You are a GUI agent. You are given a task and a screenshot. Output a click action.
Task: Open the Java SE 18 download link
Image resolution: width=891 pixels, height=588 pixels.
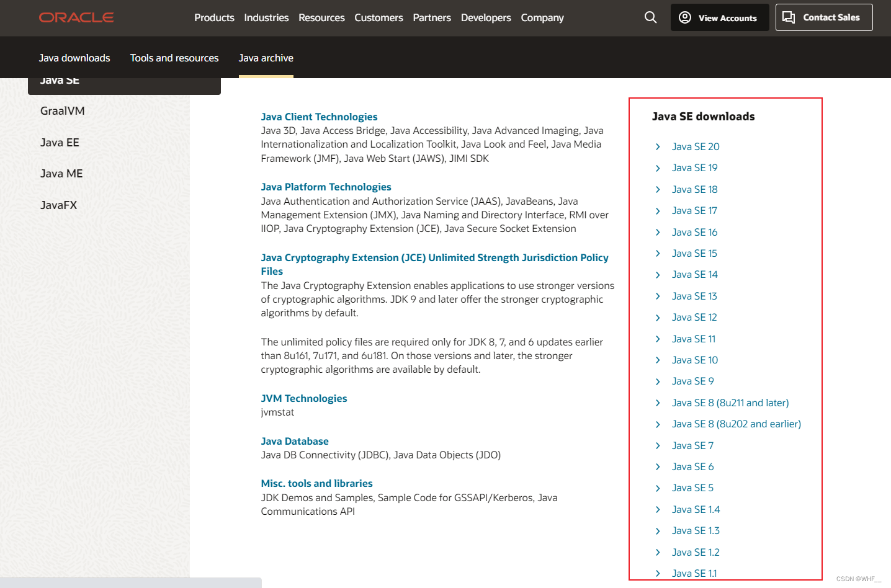pos(694,189)
